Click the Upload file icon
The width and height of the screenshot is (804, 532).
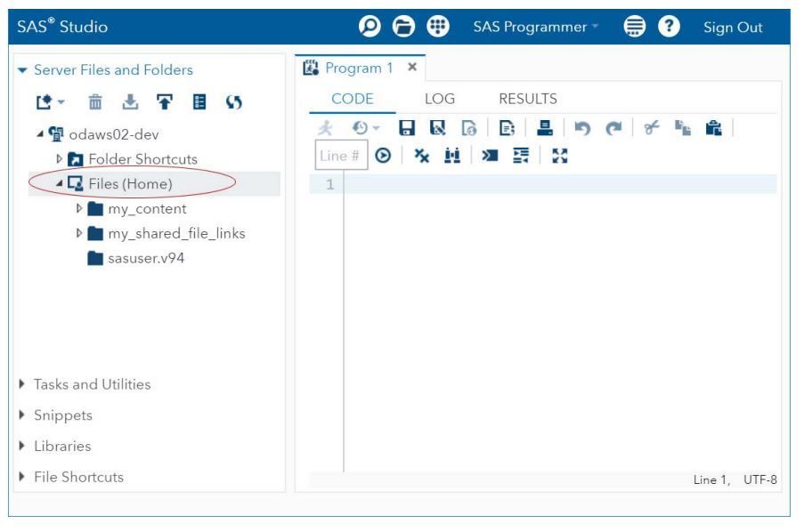point(165,102)
